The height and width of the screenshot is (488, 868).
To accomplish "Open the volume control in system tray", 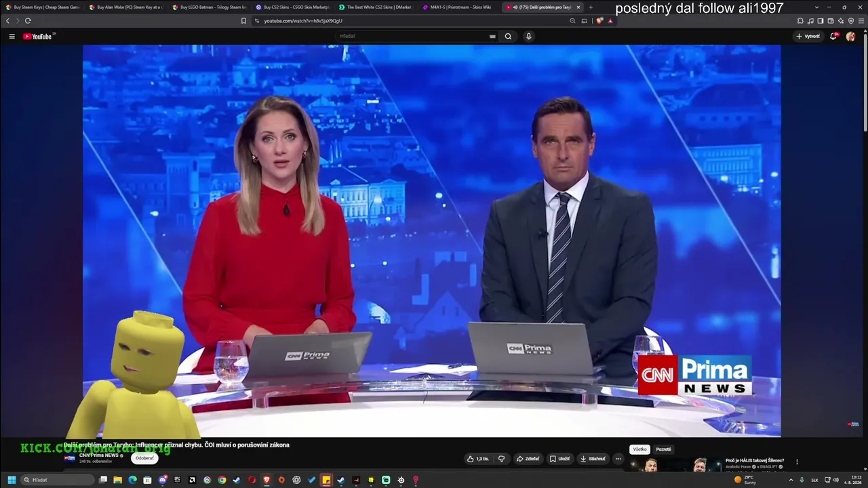I will (836, 480).
